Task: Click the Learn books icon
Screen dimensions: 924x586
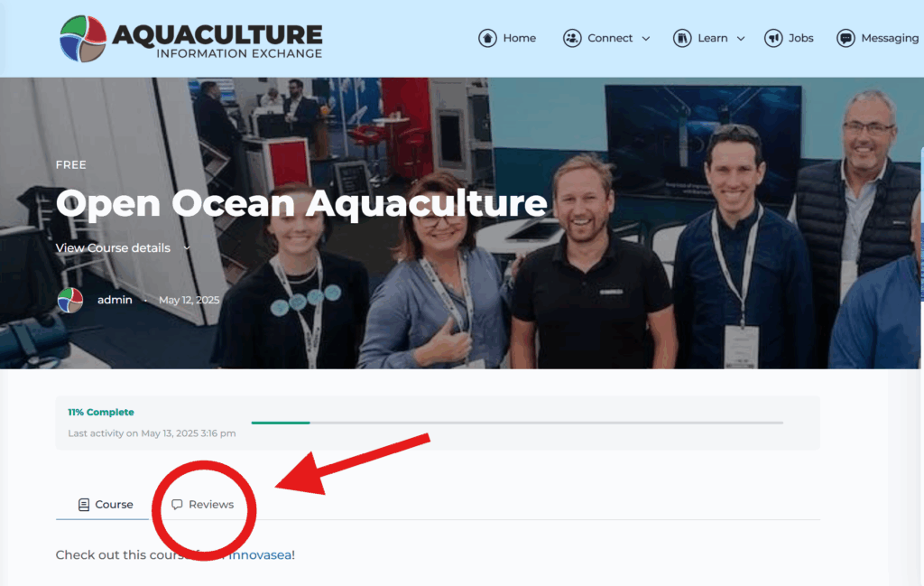Action: click(x=682, y=38)
